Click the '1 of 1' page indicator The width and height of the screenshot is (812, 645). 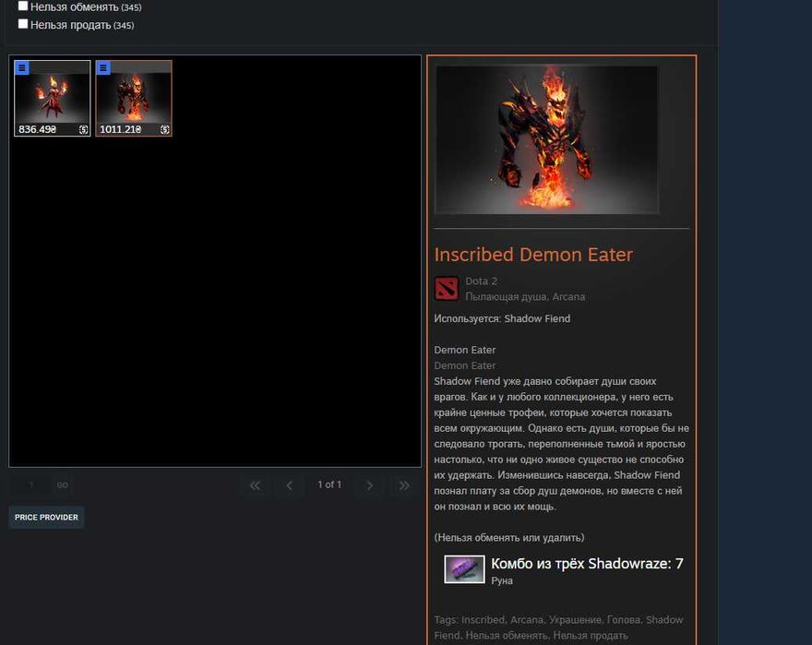[x=329, y=484]
